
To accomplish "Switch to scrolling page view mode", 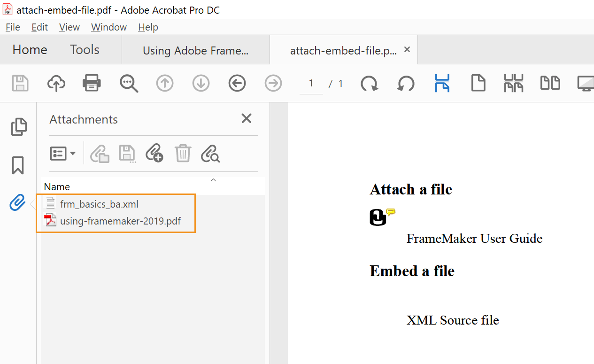I will pyautogui.click(x=442, y=83).
